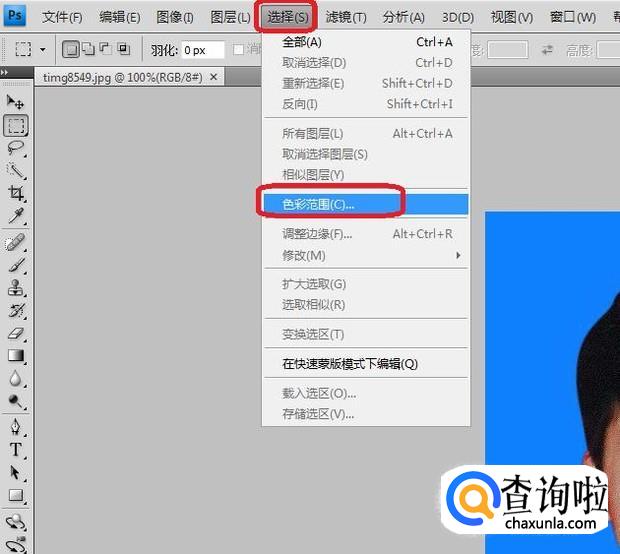The image size is (620, 554).
Task: Select the Eraser tool
Action: [16, 333]
